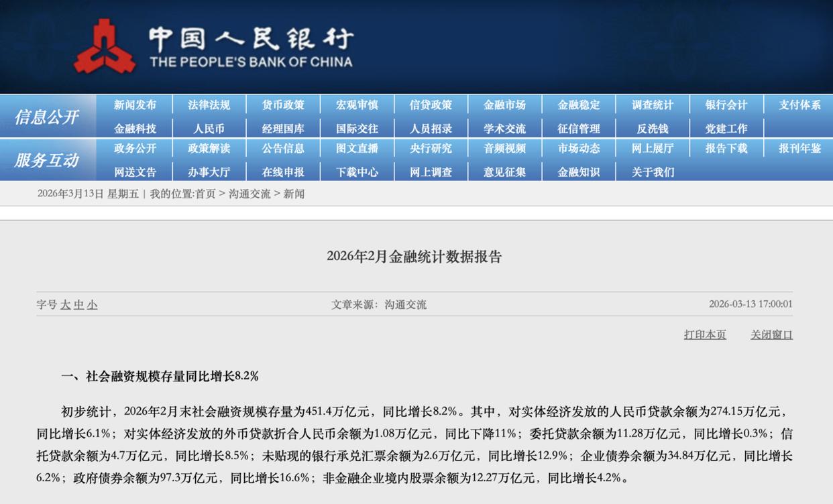The width and height of the screenshot is (833, 504).
Task: Select 政策解读 in the service menu
Action: coord(209,149)
